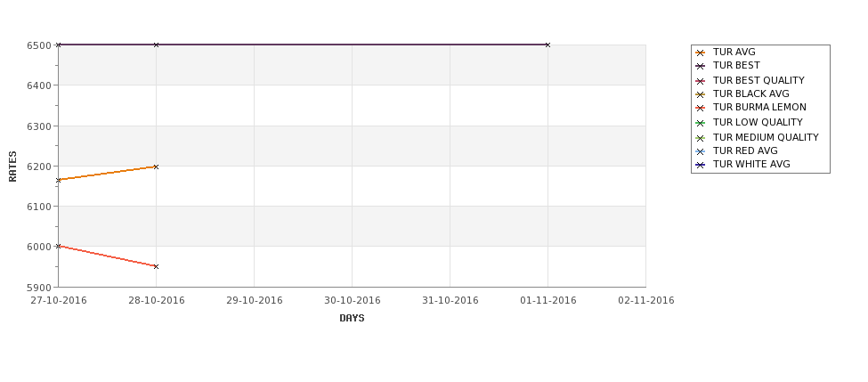This screenshot has width=868, height=382.
Task: Click the TUR LOW QUALITY legend marker
Action: (x=701, y=123)
